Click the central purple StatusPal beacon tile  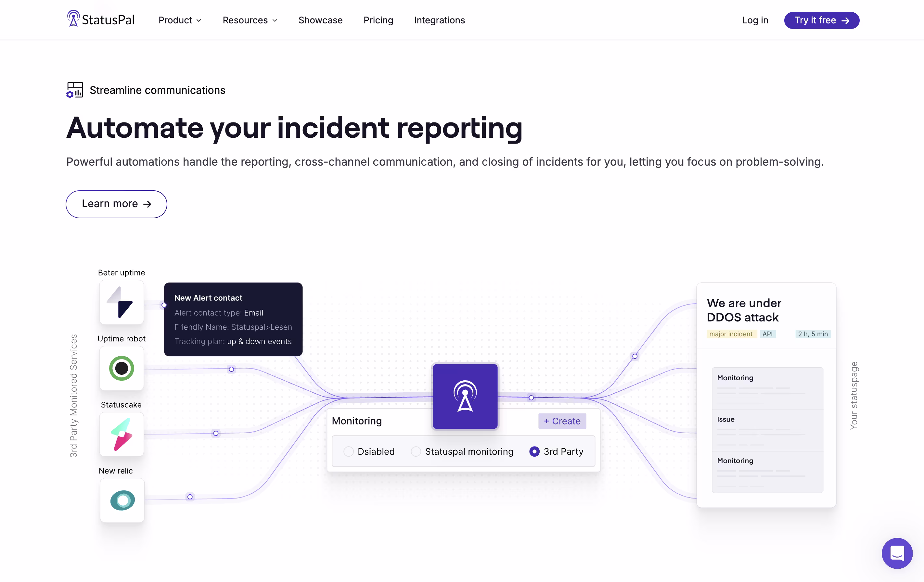[465, 396]
